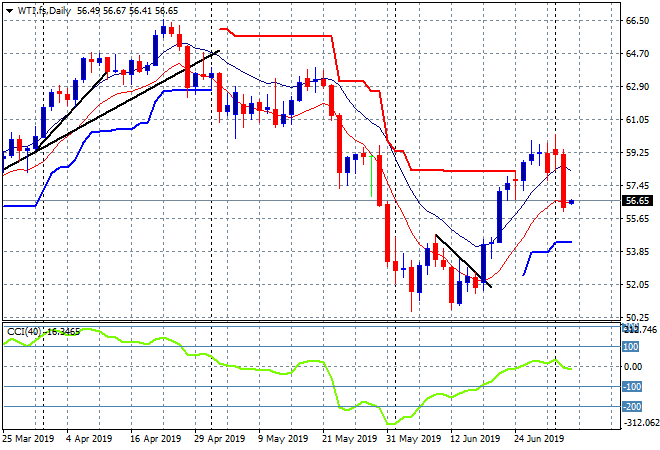Image resolution: width=660 pixels, height=450 pixels.
Task: Click the 56.65 current price tag
Action: (638, 201)
